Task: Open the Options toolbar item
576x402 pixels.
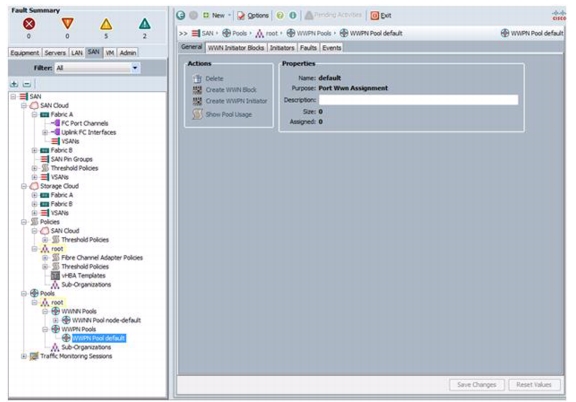Action: coord(253,15)
